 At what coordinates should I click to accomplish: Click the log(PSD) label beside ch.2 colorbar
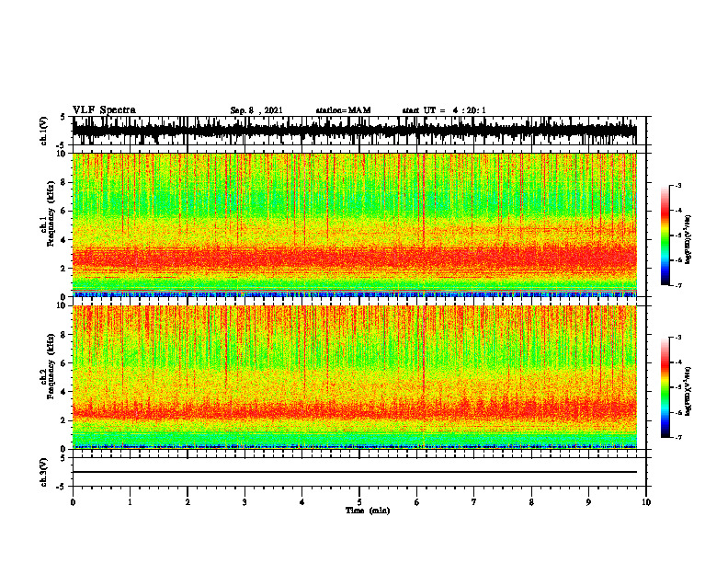(x=688, y=391)
